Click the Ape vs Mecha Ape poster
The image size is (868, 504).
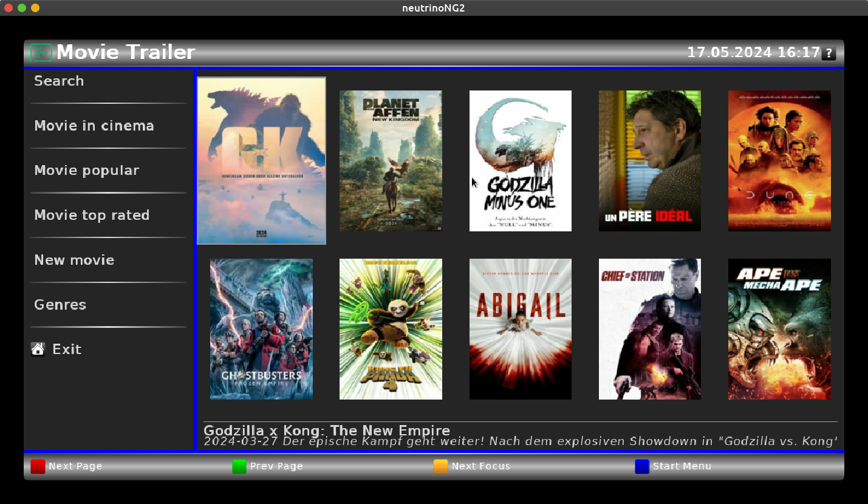(779, 329)
